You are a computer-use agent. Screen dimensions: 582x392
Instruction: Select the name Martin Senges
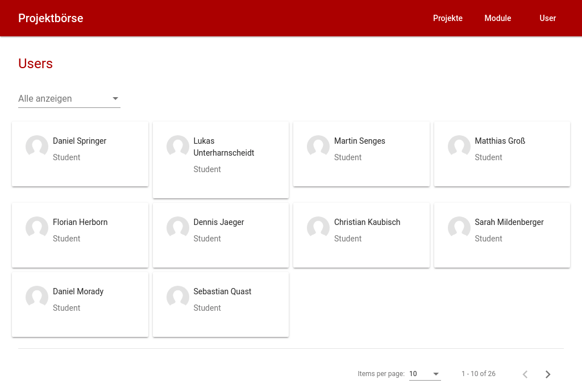click(360, 141)
